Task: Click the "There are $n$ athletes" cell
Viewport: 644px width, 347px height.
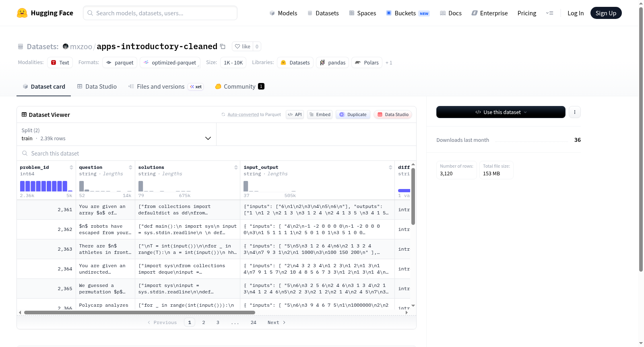Action: pyautogui.click(x=105, y=249)
